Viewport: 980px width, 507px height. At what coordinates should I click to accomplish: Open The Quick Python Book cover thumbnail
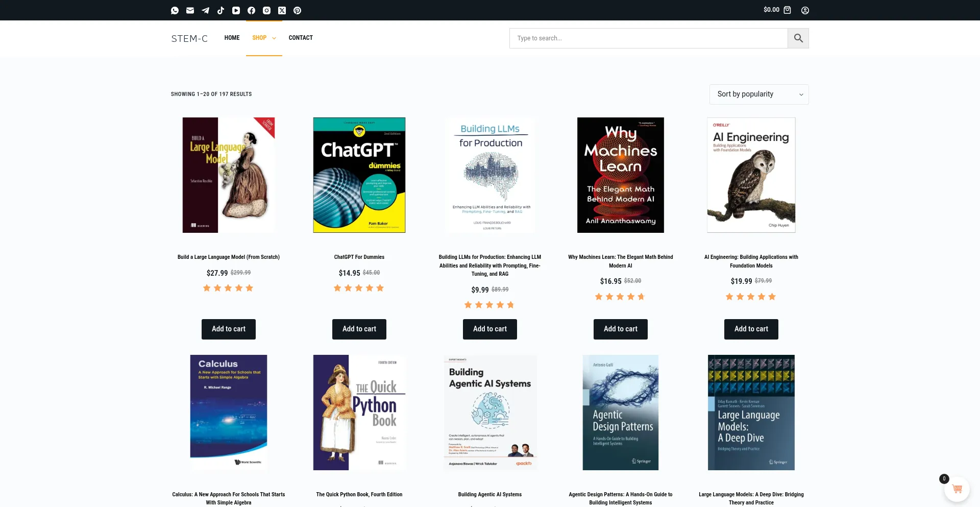click(x=359, y=413)
